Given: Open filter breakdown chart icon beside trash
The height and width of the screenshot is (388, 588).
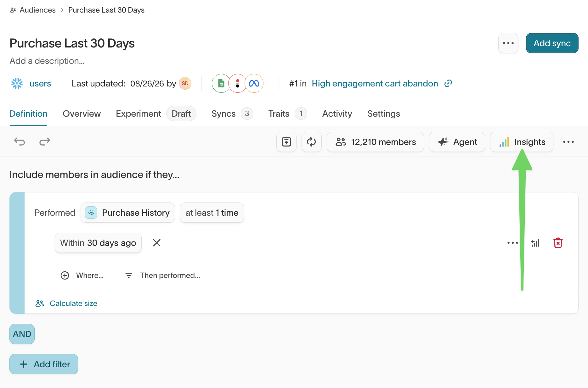Looking at the screenshot, I should [x=535, y=243].
